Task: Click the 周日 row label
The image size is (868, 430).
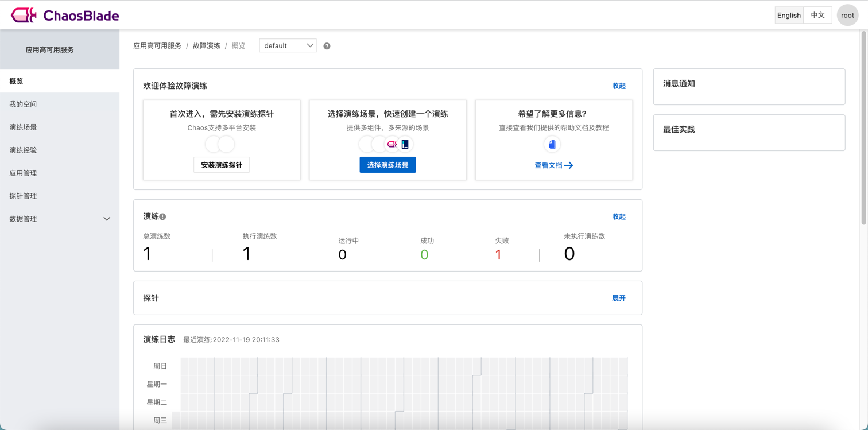Action: click(x=160, y=366)
